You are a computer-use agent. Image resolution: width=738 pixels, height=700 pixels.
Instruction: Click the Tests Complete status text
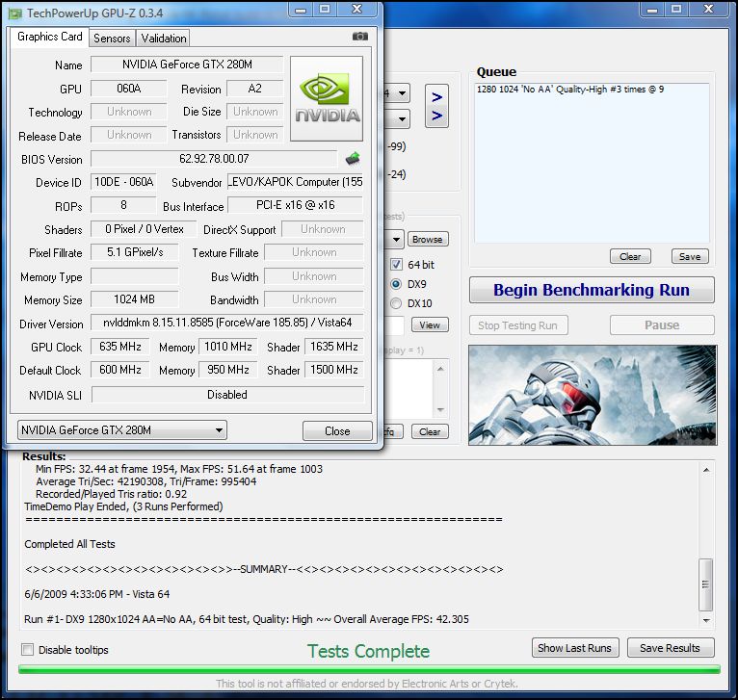pyautogui.click(x=369, y=651)
